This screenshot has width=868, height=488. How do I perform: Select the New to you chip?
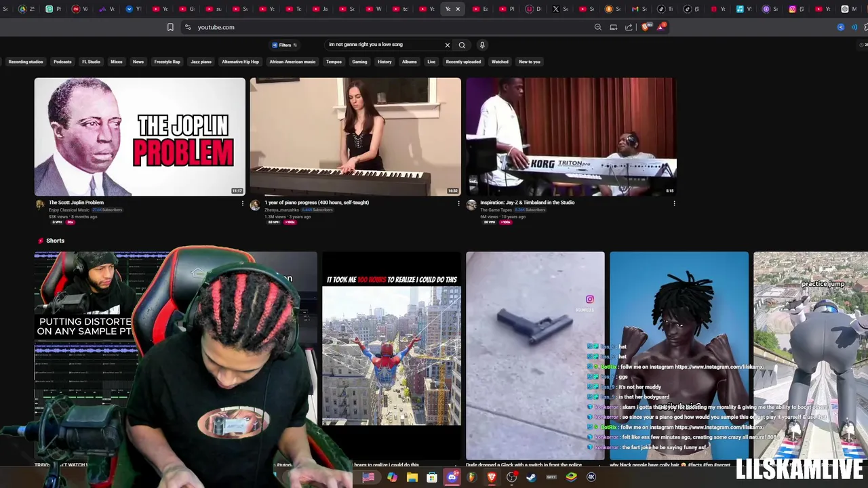tap(530, 62)
